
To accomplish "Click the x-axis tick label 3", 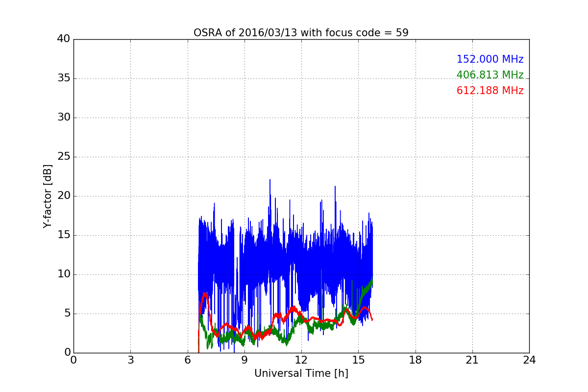I will pos(130,360).
